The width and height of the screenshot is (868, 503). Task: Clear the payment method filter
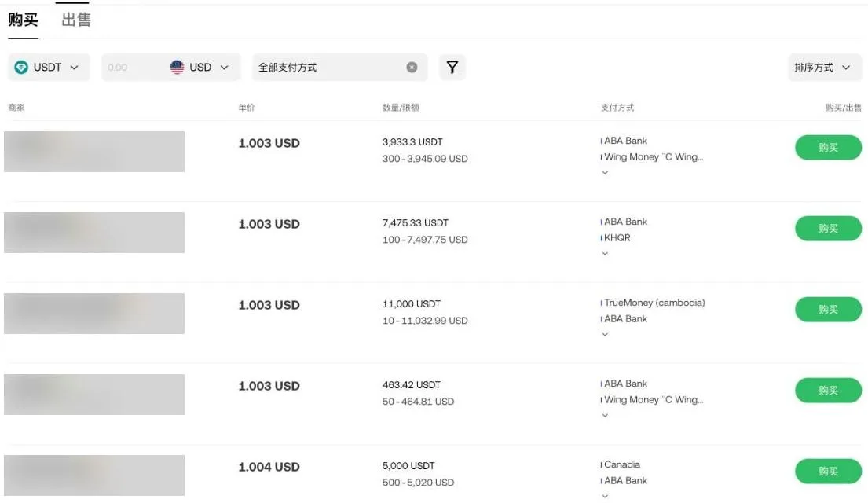click(x=412, y=67)
